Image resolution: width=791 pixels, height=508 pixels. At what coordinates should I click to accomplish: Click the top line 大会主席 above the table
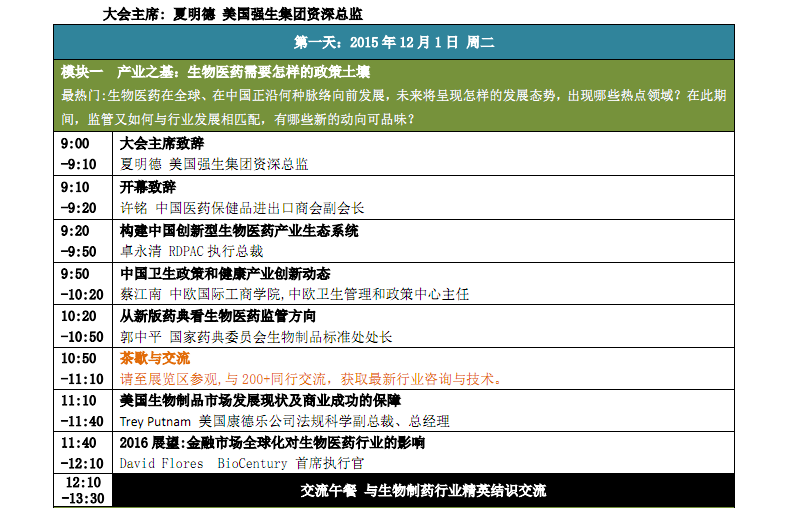[232, 14]
